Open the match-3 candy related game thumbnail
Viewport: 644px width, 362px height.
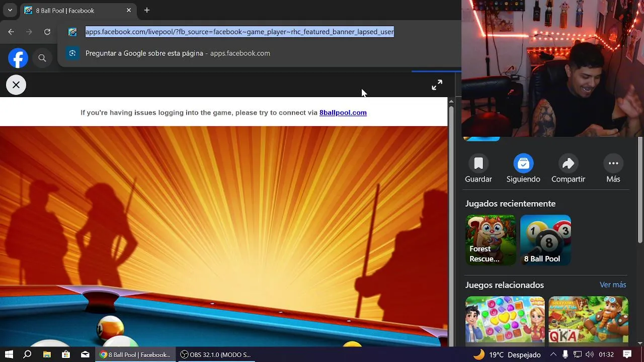click(505, 320)
